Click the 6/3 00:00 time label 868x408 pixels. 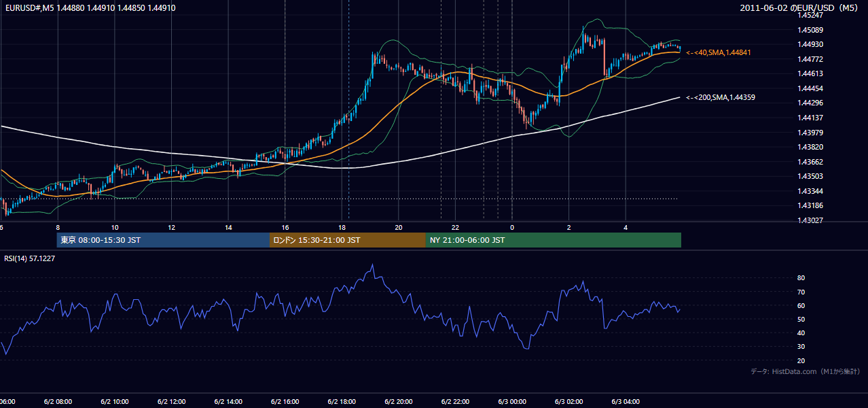(x=512, y=402)
